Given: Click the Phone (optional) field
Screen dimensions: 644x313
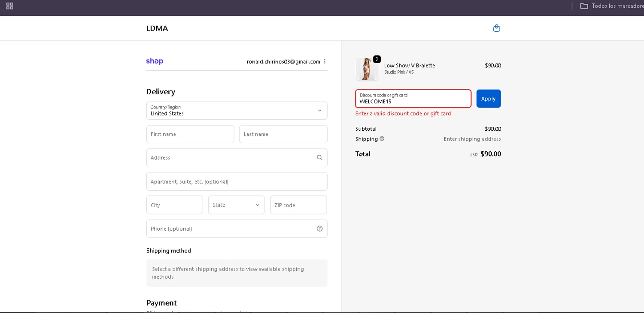Looking at the screenshot, I should point(237,229).
